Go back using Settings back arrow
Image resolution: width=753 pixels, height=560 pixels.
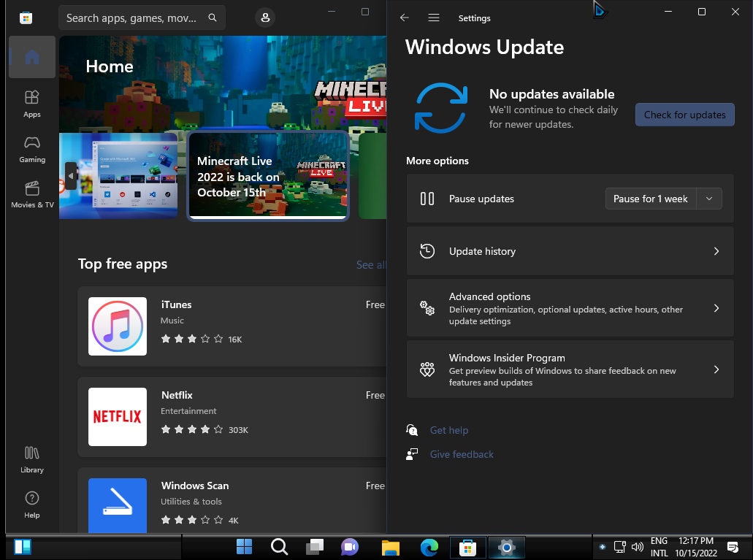405,18
